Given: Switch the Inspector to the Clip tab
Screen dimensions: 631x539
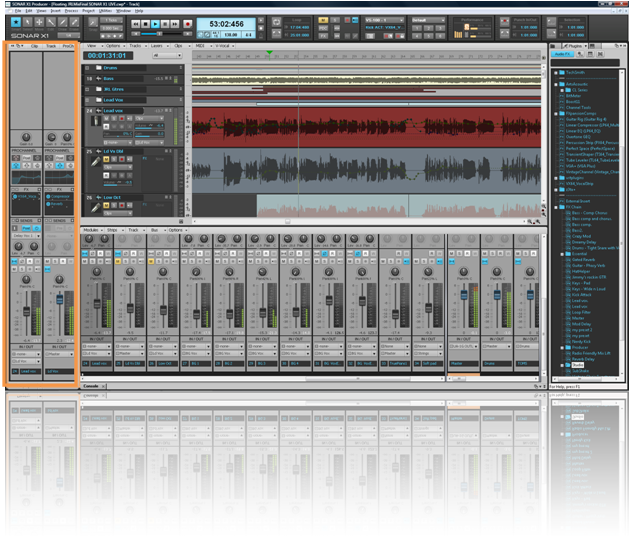Looking at the screenshot, I should point(35,46).
